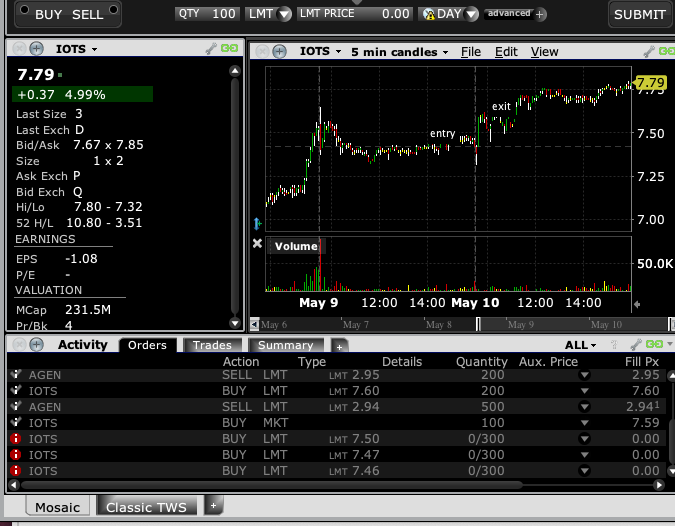
Task: Click the LMT PRICE input field
Action: 355,14
